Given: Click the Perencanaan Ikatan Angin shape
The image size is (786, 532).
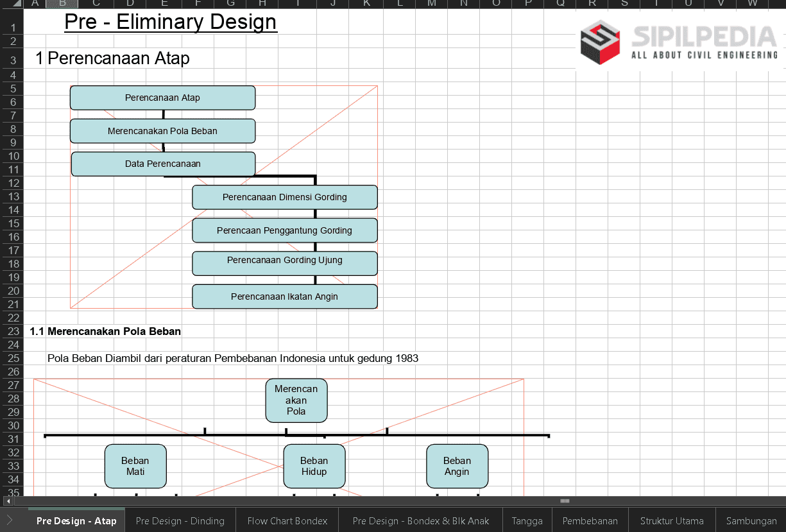Looking at the screenshot, I should click(x=284, y=296).
